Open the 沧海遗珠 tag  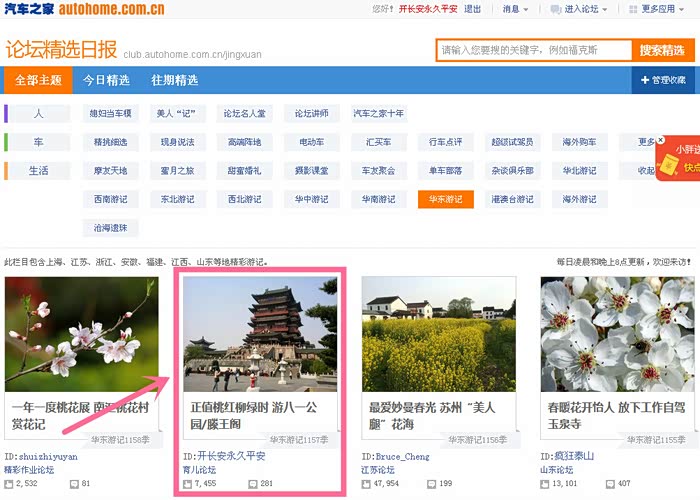(x=111, y=228)
